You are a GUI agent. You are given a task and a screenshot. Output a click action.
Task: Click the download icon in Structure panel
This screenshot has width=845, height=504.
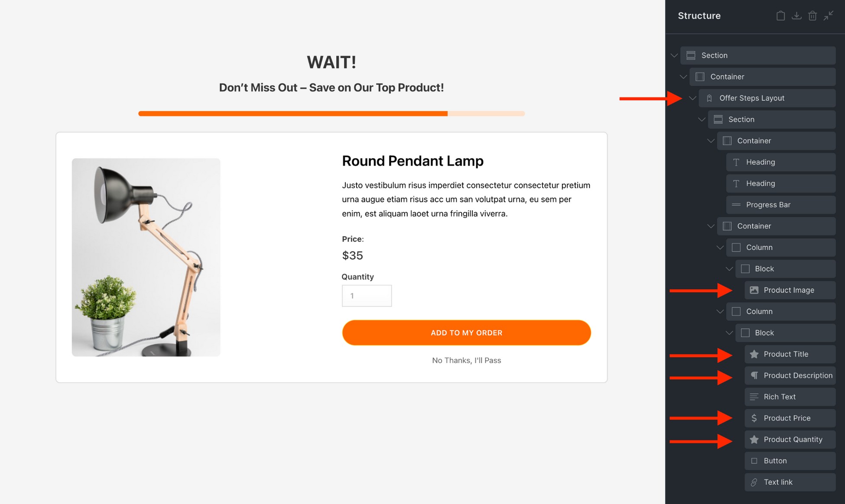tap(796, 16)
